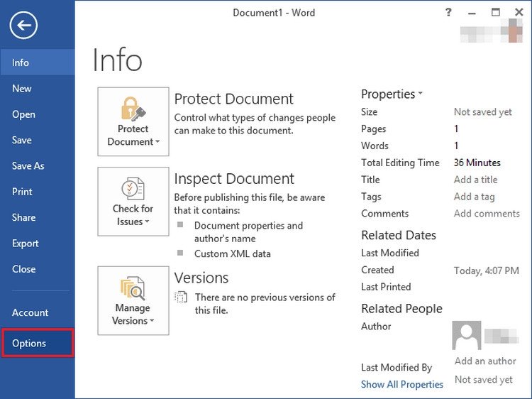Click the Protect Document heading text
The height and width of the screenshot is (399, 532).
tap(234, 99)
